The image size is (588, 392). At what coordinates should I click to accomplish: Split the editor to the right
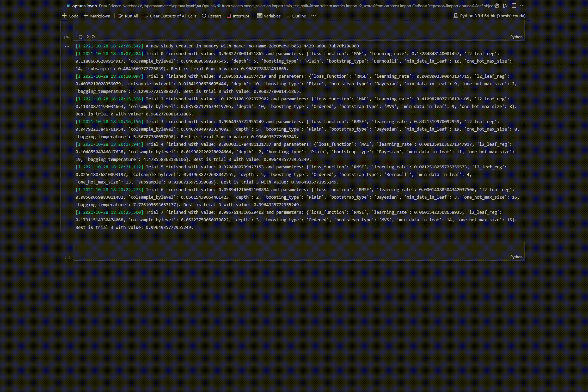[514, 6]
